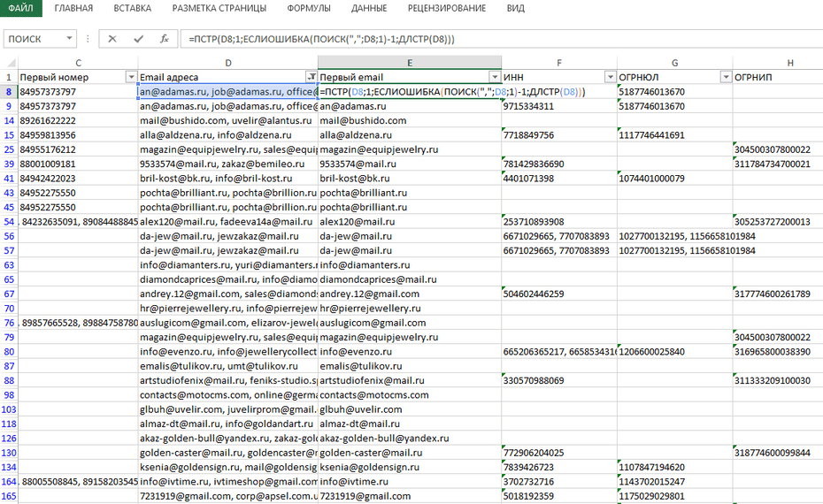Open the ФОРМУЛЫ ribbon tab
The width and height of the screenshot is (823, 504).
[x=309, y=8]
